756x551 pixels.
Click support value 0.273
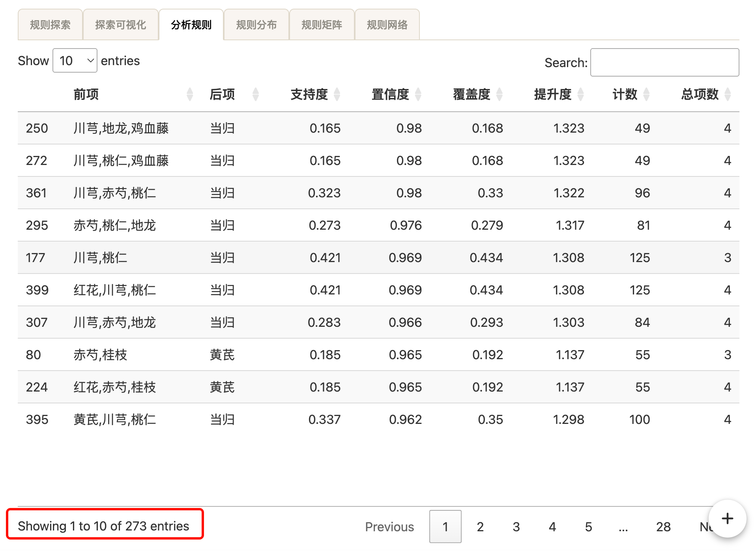click(x=325, y=225)
